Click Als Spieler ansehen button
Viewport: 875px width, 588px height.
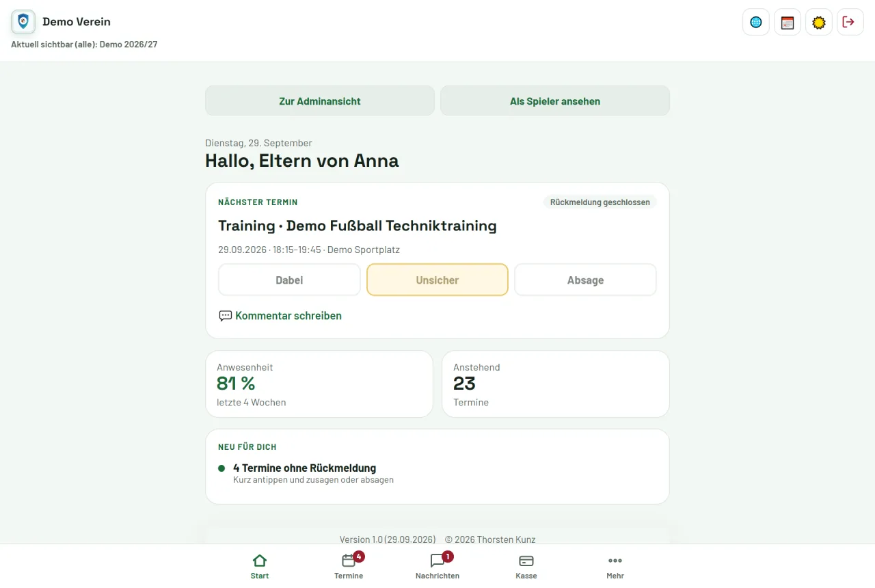(x=555, y=101)
